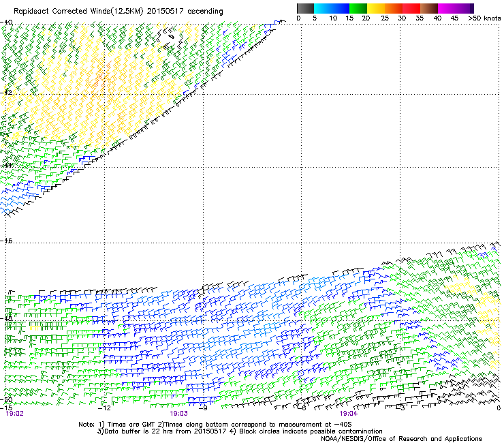Click the '-9' longitude axis label
Image resolution: width=504 pixels, height=443 pixels.
[203, 408]
